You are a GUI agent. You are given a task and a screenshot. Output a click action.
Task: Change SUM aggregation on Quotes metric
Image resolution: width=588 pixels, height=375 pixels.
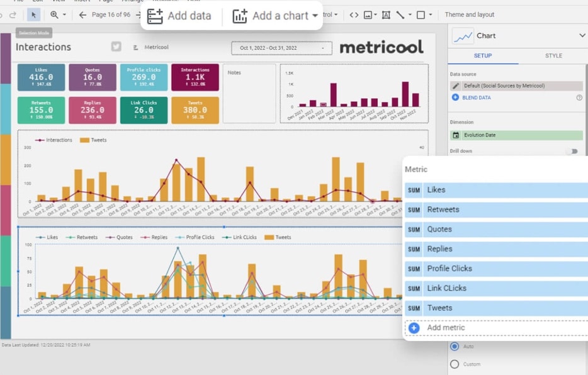[x=414, y=230]
